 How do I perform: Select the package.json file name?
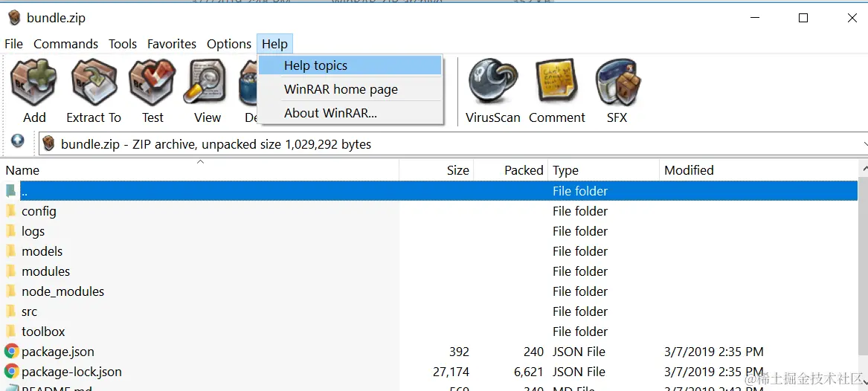click(58, 352)
